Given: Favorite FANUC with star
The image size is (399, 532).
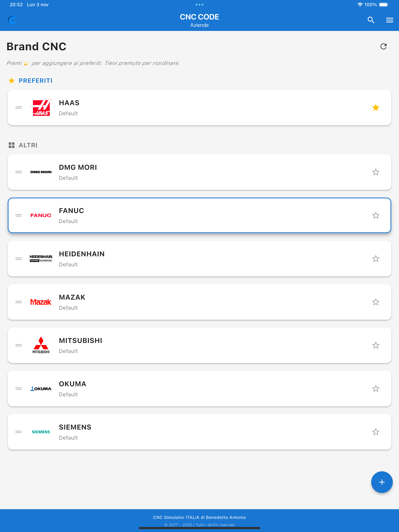Looking at the screenshot, I should 376,215.
